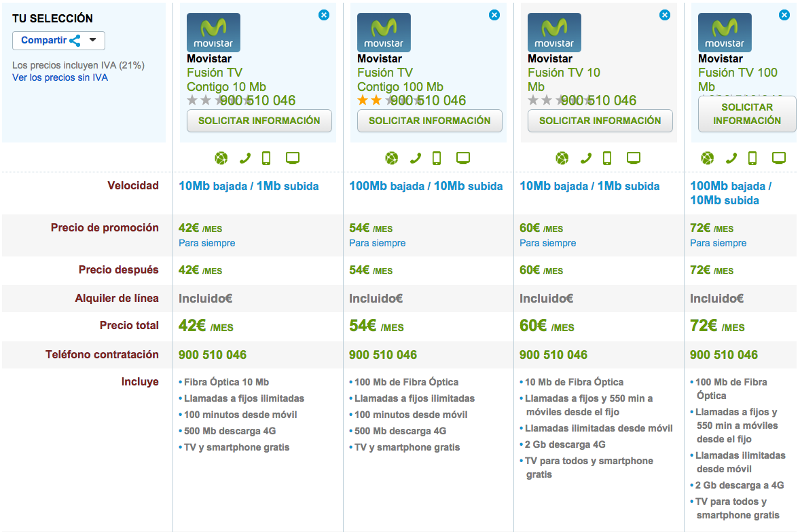The width and height of the screenshot is (800, 532).
Task: Click total price 42€ /MES
Action: coord(206,326)
